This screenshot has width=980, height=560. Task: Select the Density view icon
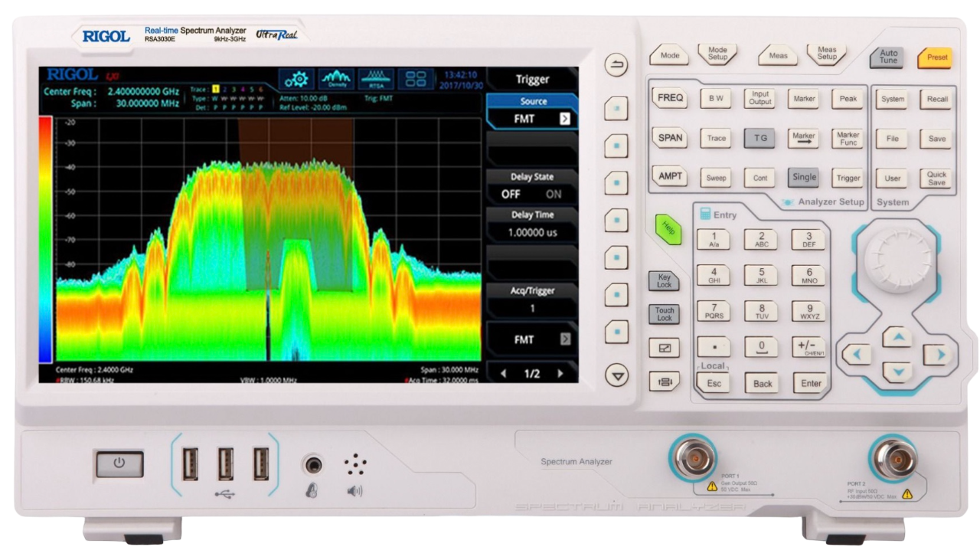point(336,80)
